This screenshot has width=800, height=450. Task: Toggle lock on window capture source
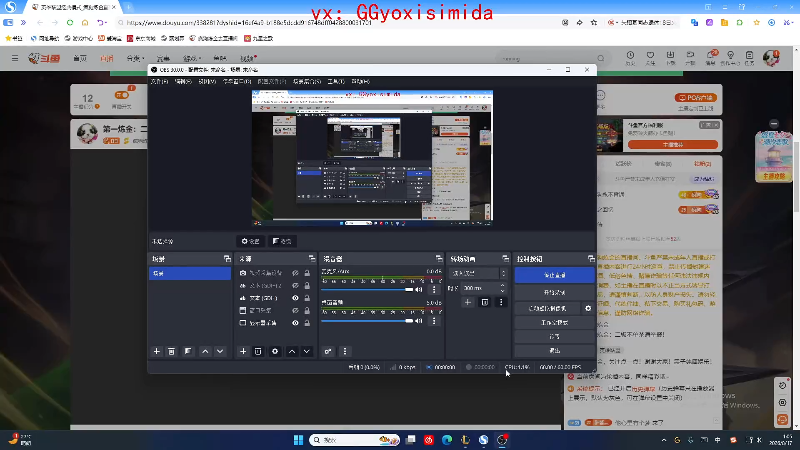click(x=307, y=311)
